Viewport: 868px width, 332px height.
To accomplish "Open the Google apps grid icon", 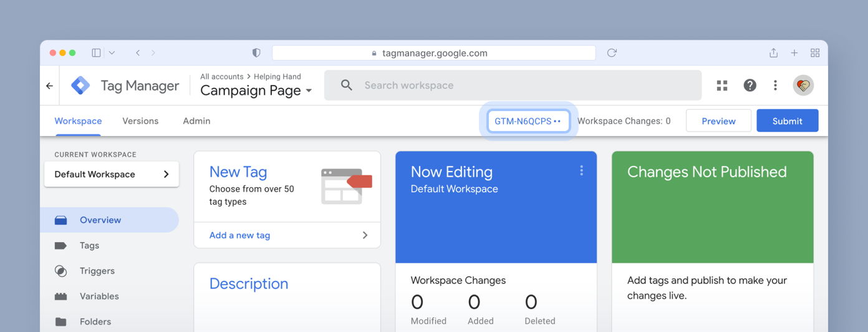I will click(x=722, y=85).
